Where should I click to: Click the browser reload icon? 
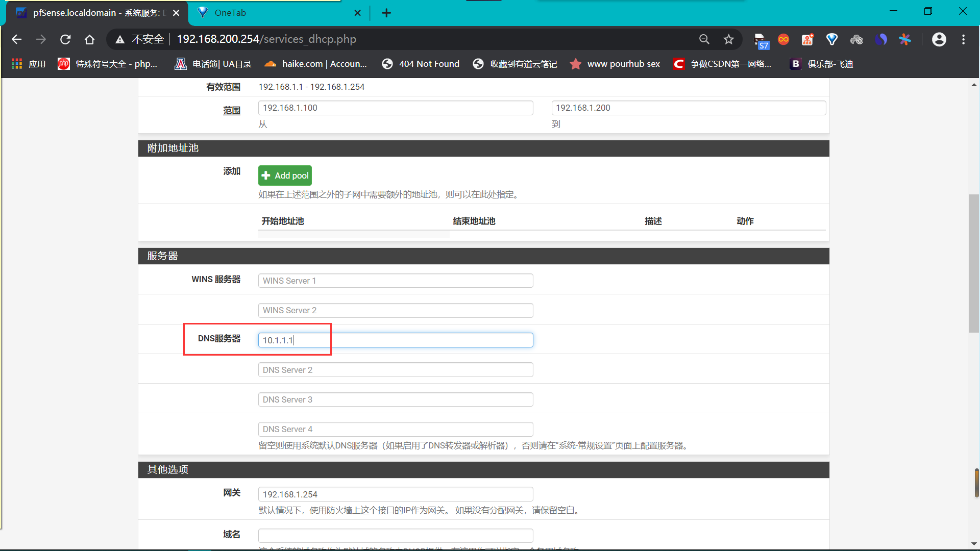65,39
